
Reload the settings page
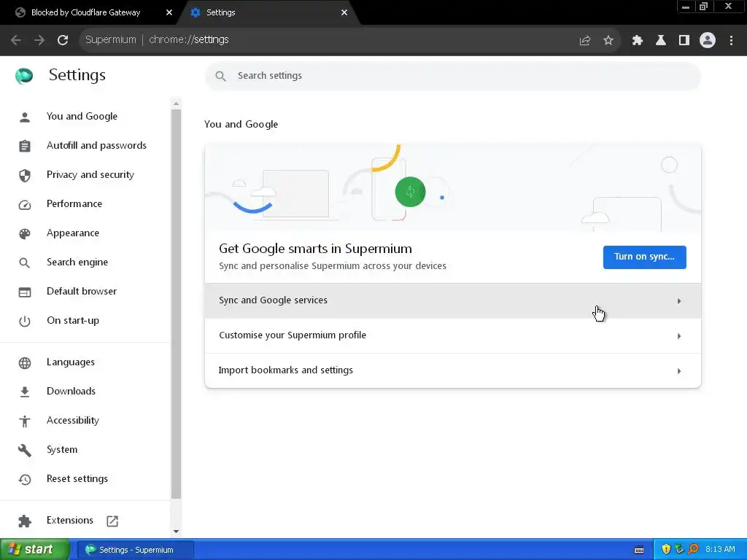[x=63, y=40]
